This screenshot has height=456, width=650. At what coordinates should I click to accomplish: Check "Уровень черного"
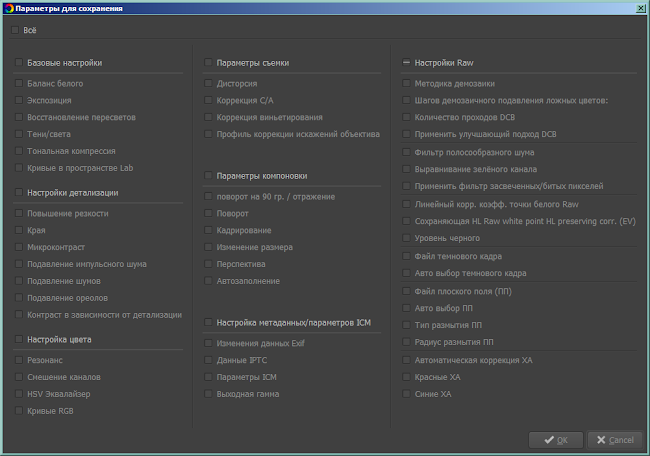[x=406, y=238]
